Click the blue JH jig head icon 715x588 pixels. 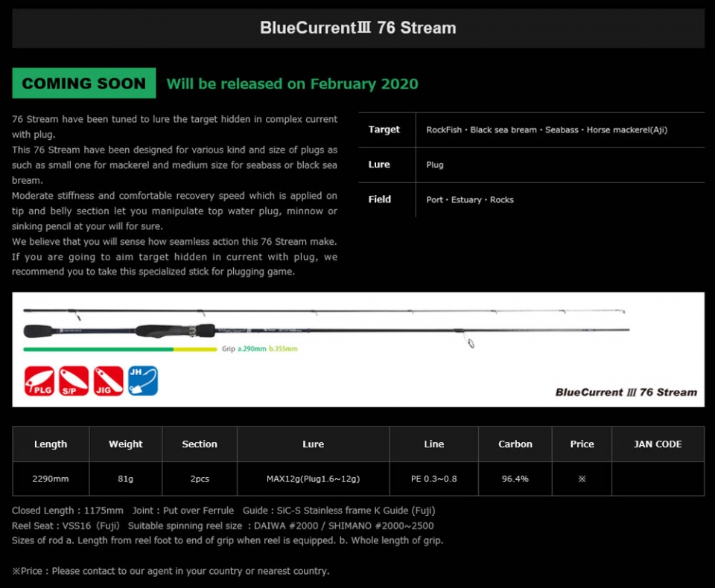tap(143, 380)
